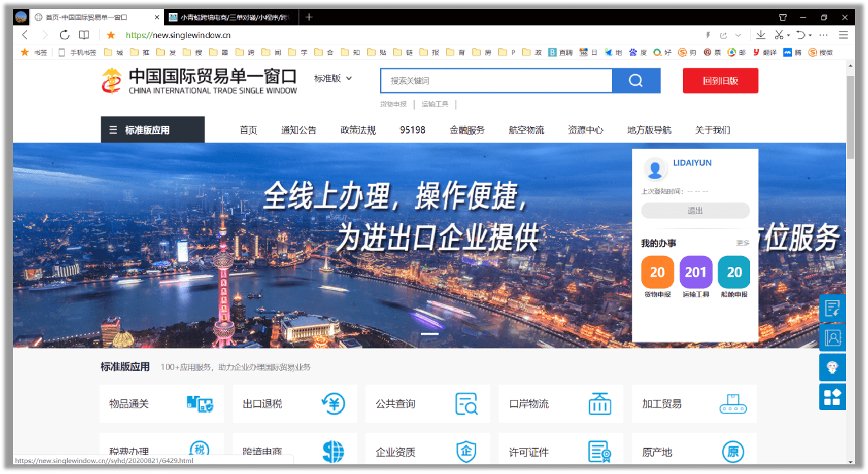Open the 航空物流 nav item
The height and width of the screenshot is (474, 868).
(527, 130)
